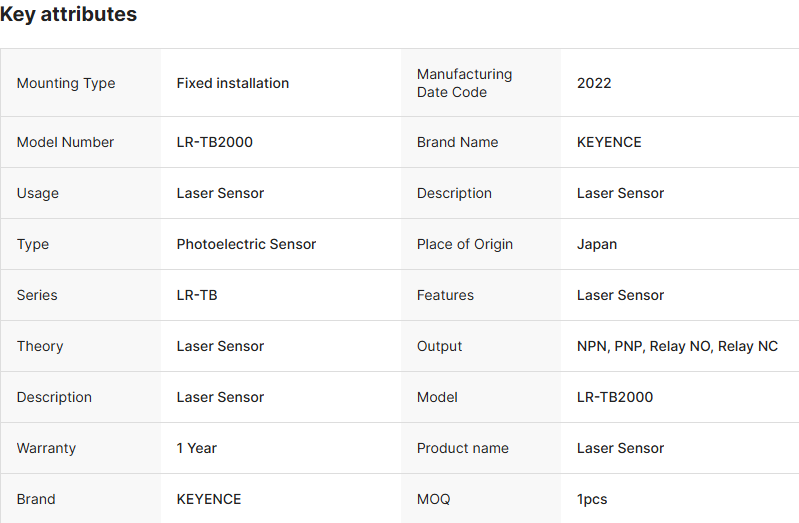
Task: Click the Product name label
Action: point(463,448)
